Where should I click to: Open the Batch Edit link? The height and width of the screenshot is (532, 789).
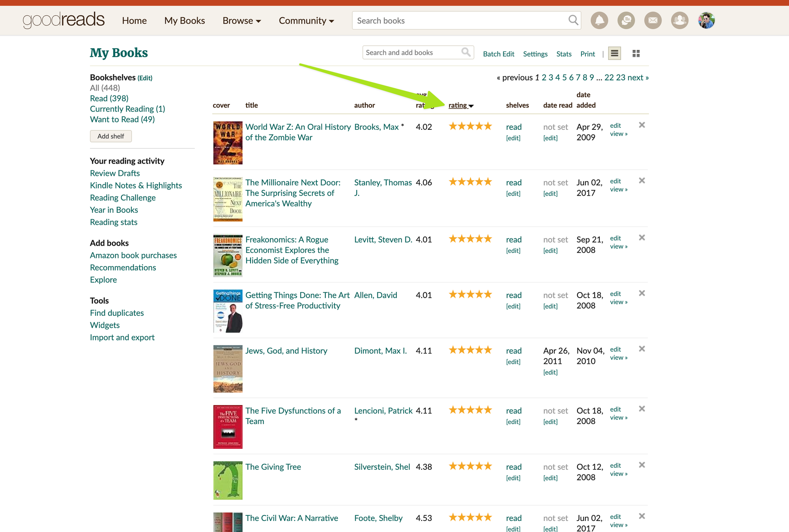coord(498,54)
